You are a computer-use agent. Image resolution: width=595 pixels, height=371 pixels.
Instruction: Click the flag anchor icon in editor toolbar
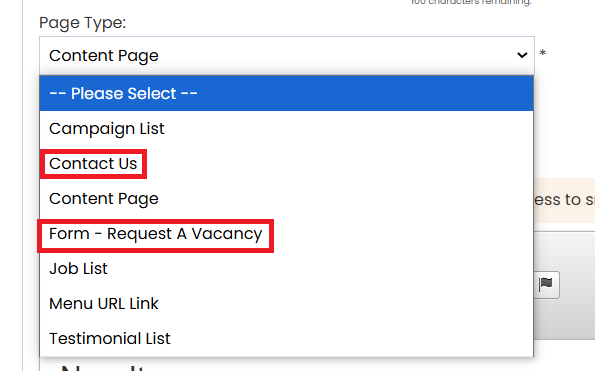point(546,285)
